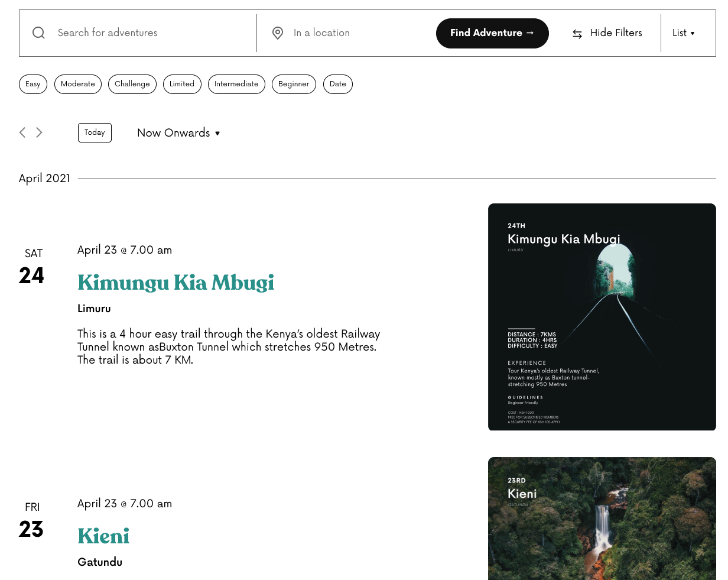
Task: Open the Kimungu Kia Mbugi poster thumbnail
Action: 602,317
